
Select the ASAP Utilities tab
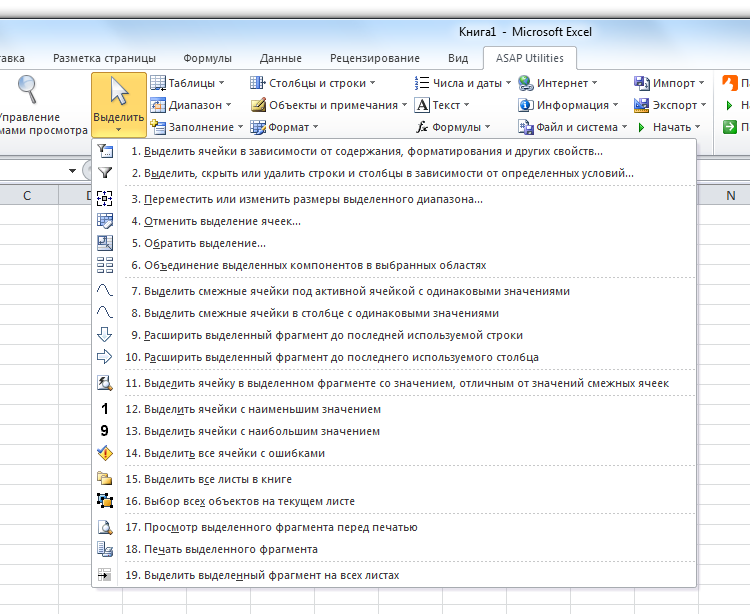(x=529, y=58)
